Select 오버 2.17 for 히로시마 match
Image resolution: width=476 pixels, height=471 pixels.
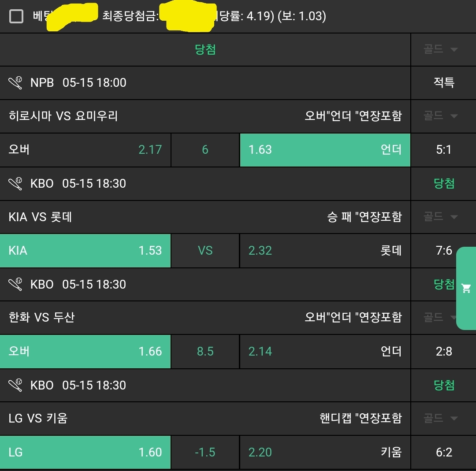(x=85, y=150)
